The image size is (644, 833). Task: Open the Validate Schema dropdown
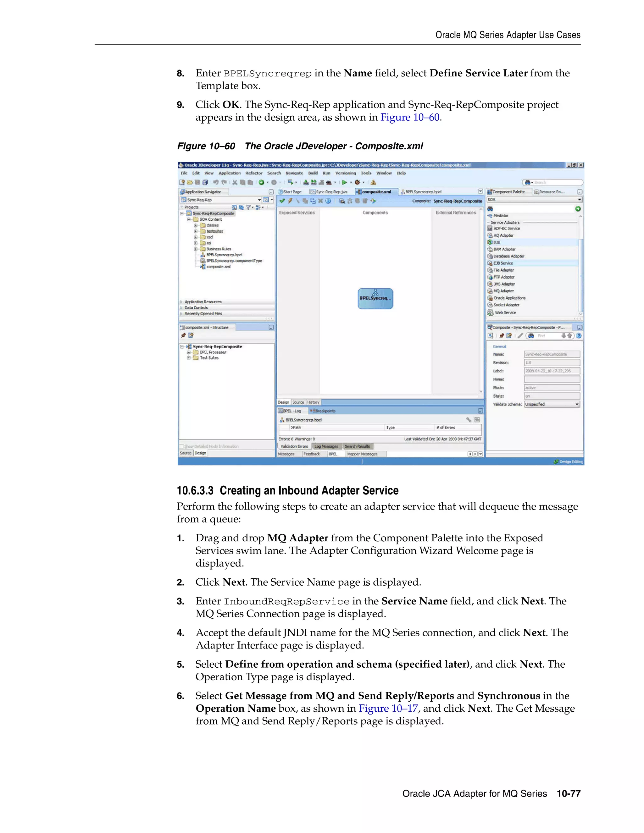click(x=577, y=404)
